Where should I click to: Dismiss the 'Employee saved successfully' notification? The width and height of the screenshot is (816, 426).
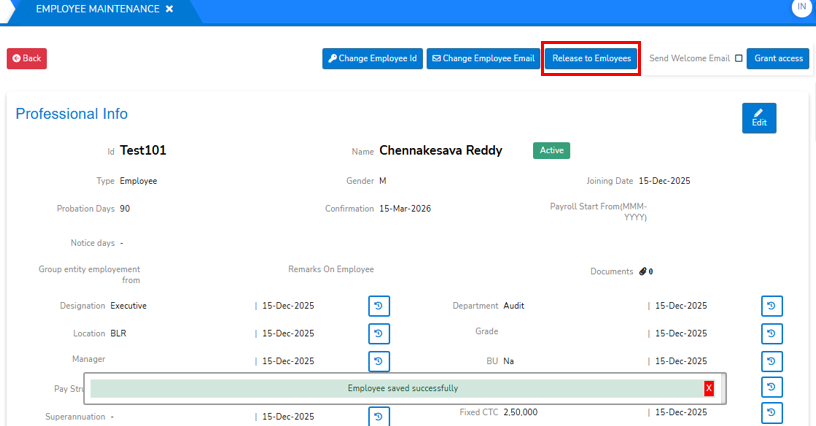tap(709, 388)
